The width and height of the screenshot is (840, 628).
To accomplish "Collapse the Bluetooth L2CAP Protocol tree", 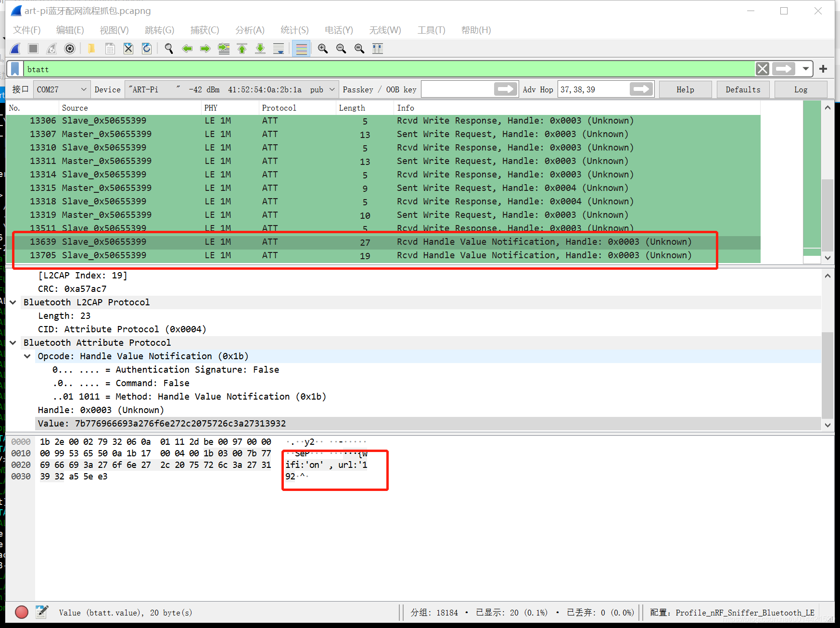I will [x=13, y=302].
